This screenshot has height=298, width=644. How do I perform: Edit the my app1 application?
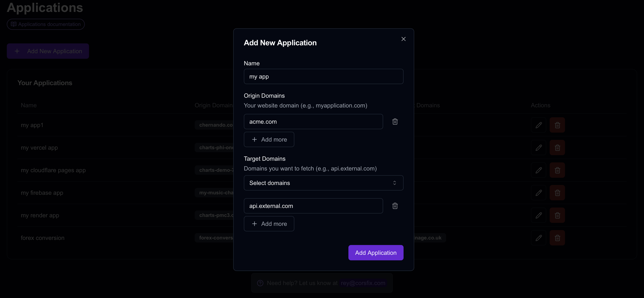(539, 125)
